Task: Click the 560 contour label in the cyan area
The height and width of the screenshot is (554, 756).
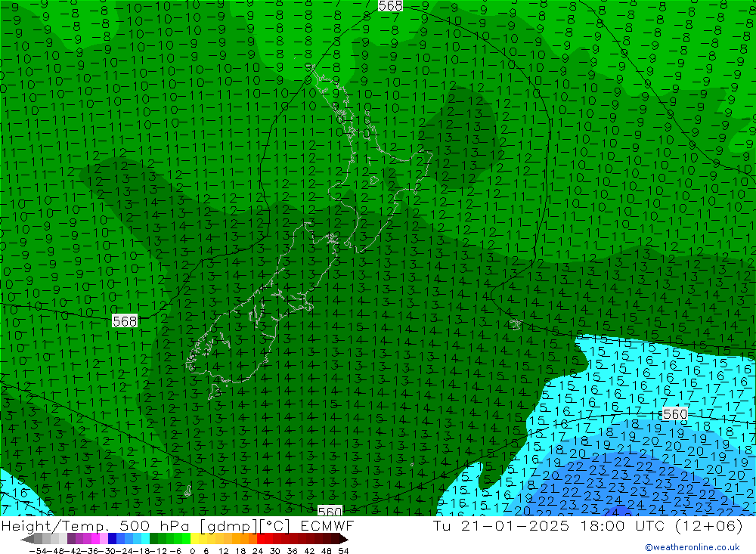Action: click(x=675, y=414)
